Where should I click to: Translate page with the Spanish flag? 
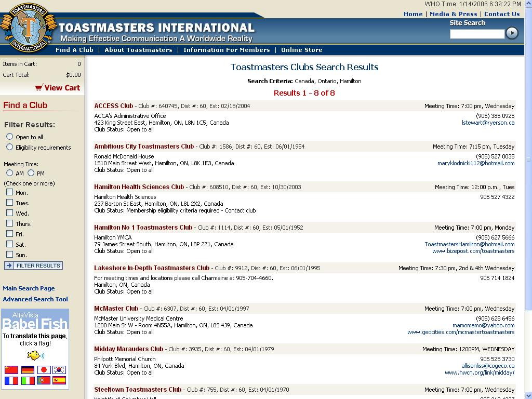tap(59, 381)
